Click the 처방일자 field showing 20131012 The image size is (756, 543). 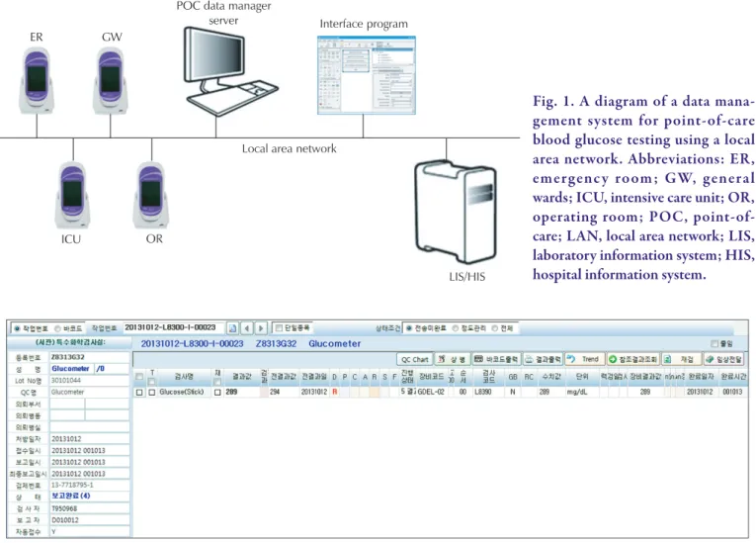pyautogui.click(x=90, y=439)
